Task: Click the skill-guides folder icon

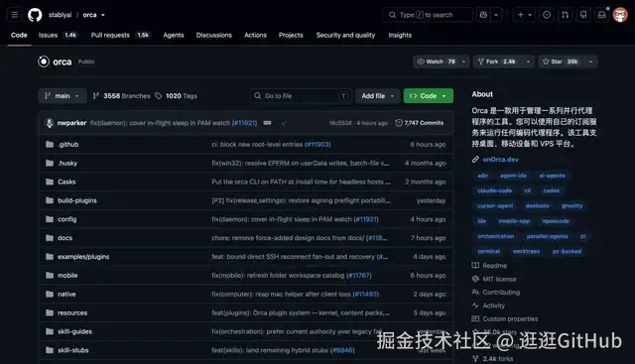Action: [50, 331]
